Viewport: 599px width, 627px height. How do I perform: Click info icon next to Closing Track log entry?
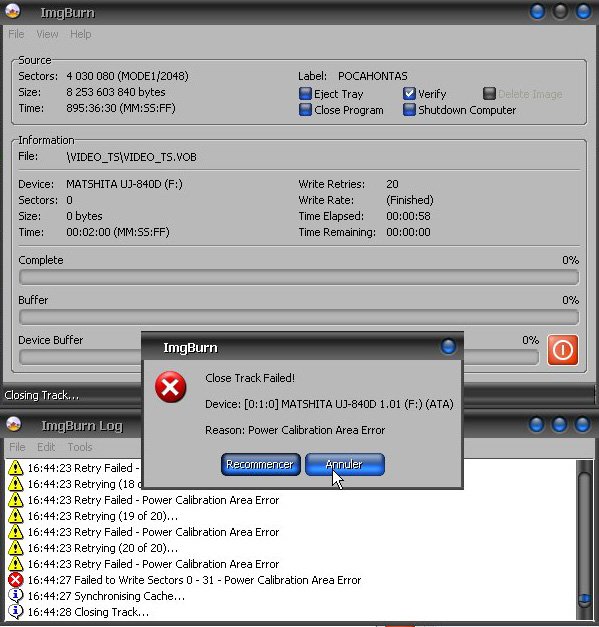(x=16, y=612)
